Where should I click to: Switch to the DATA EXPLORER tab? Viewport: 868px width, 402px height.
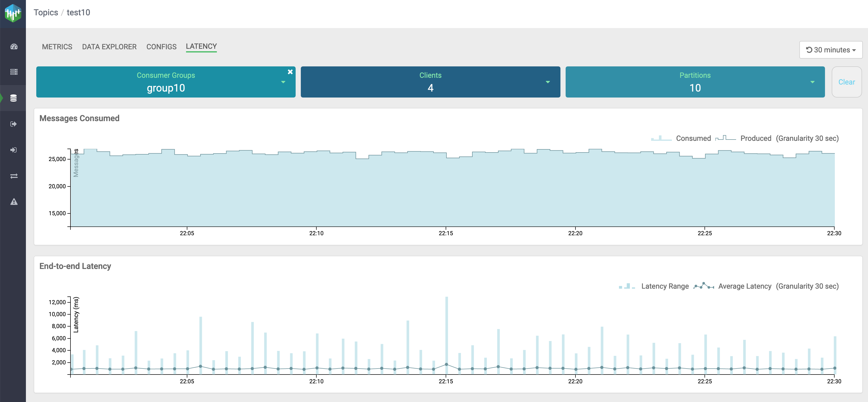[x=109, y=46]
